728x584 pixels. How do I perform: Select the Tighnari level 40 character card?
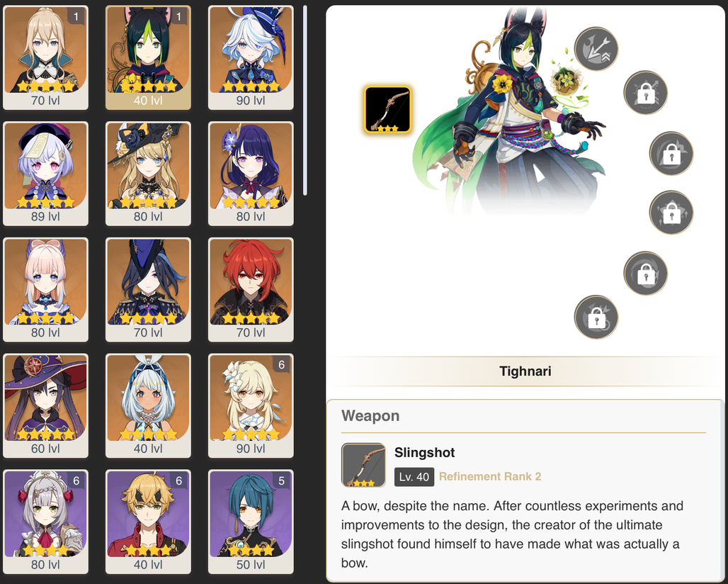pos(148,57)
